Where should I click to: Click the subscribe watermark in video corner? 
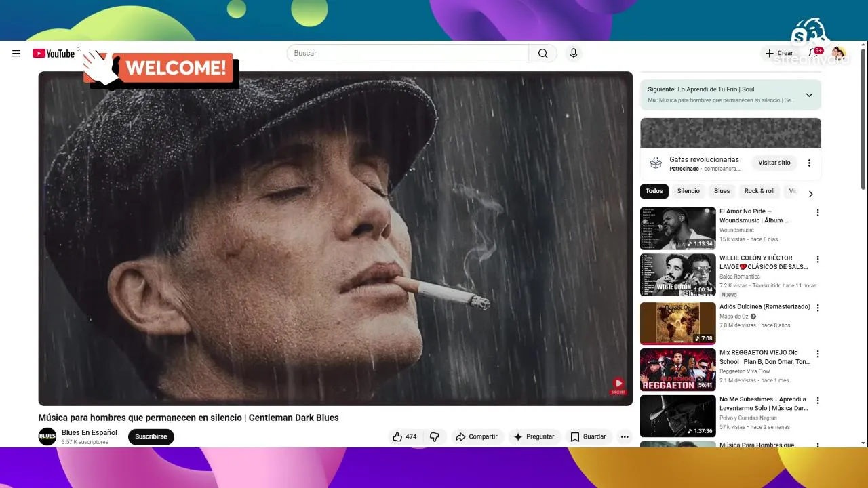(x=618, y=386)
